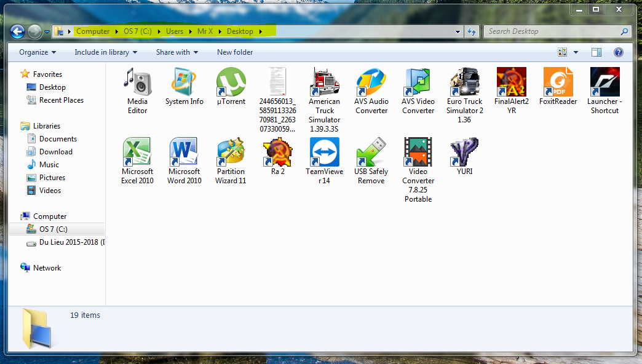Select the AVS Video Converter shortcut
Screen dimensions: 642x364
click(x=418, y=91)
